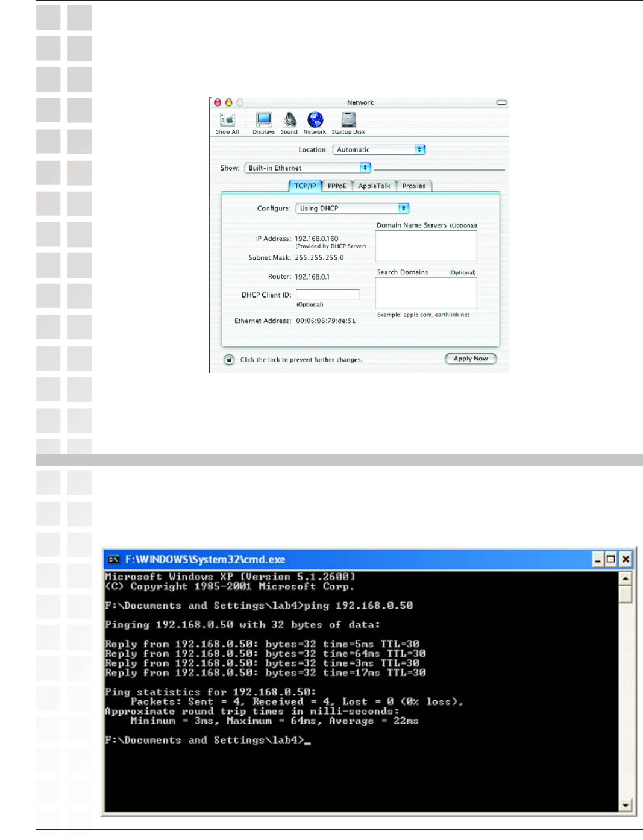The height and width of the screenshot is (840, 643).
Task: Click the Search Domains text box
Action: 426,293
